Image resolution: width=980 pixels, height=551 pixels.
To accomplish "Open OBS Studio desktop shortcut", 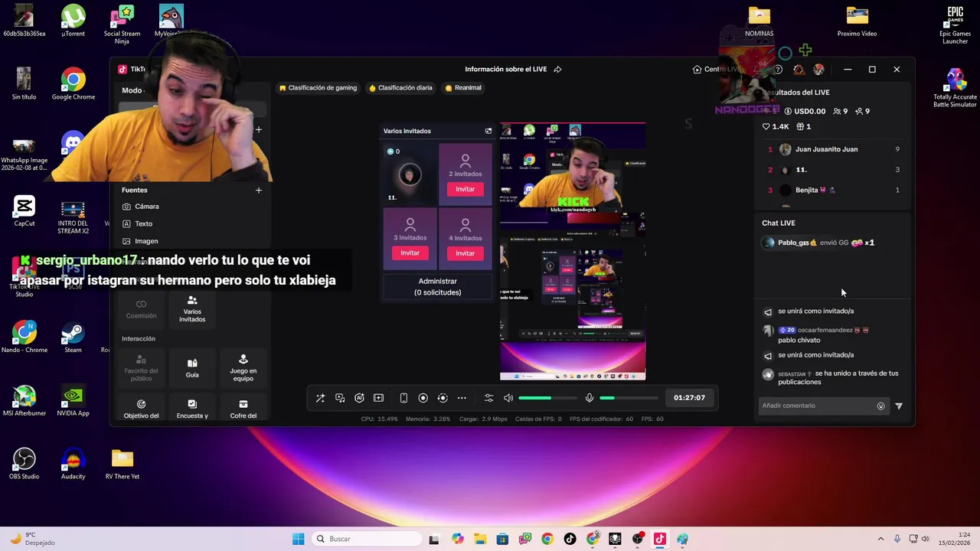I will [24, 464].
